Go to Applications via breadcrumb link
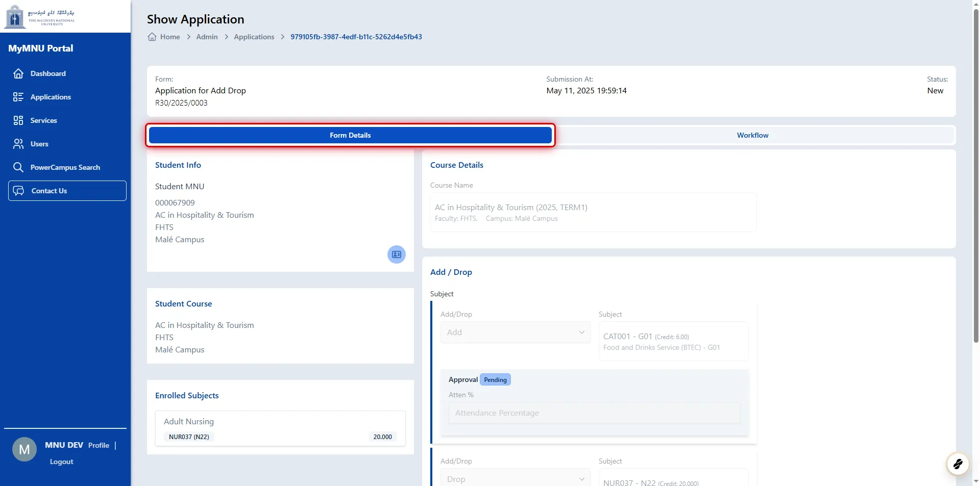 click(x=254, y=37)
